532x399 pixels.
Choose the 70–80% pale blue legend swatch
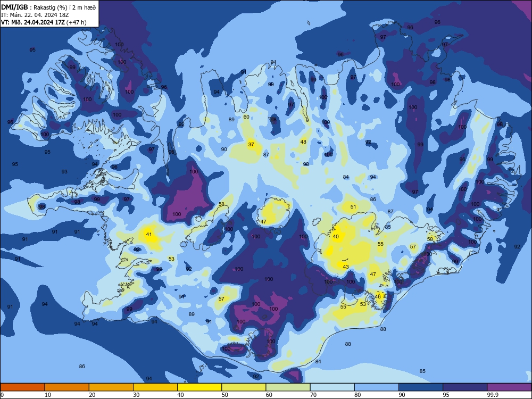pos(332,387)
